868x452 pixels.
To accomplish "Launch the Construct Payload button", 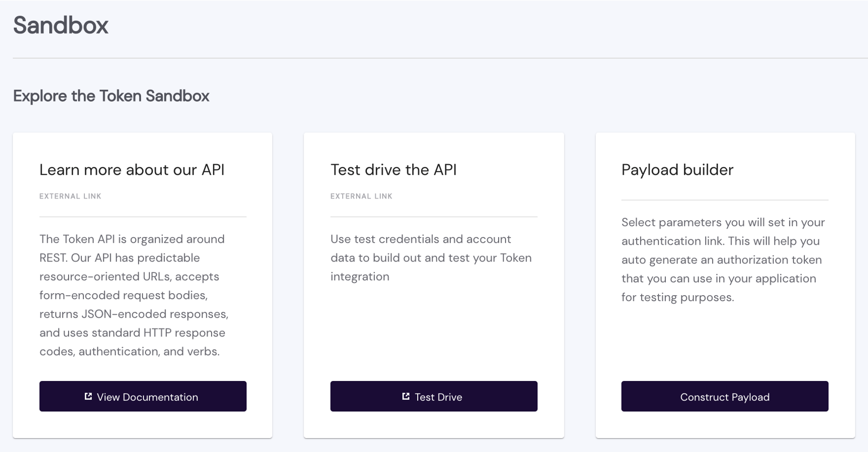I will pyautogui.click(x=724, y=397).
